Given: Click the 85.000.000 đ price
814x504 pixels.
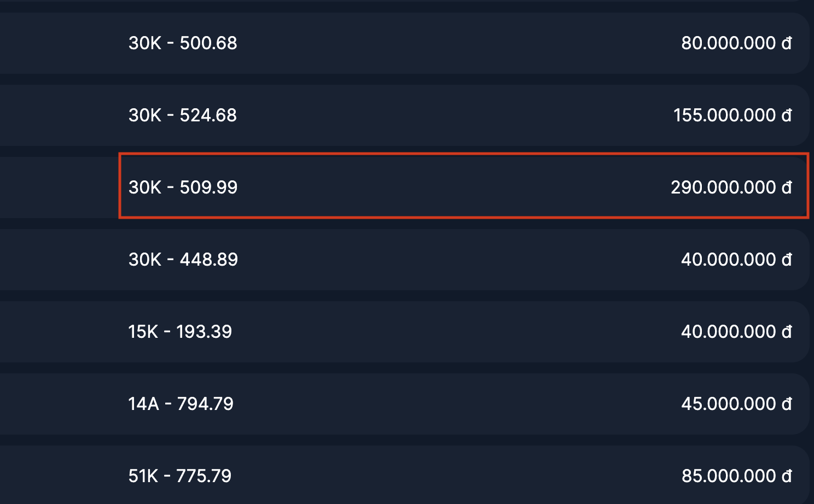Looking at the screenshot, I should coord(736,476).
